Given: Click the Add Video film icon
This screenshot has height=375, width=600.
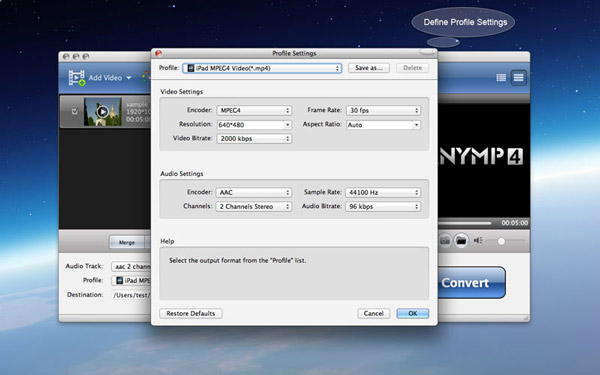Looking at the screenshot, I should click(x=77, y=78).
